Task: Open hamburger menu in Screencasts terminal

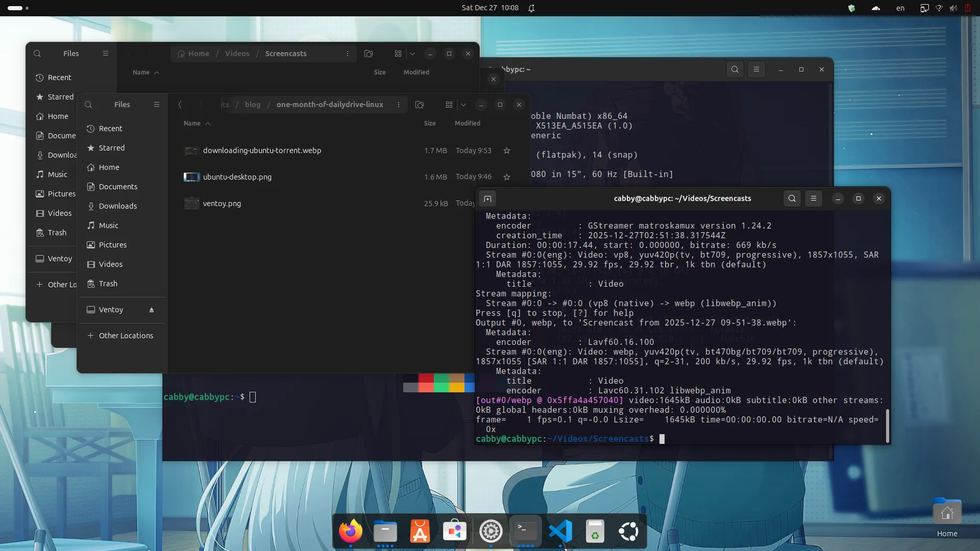Action: (814, 198)
